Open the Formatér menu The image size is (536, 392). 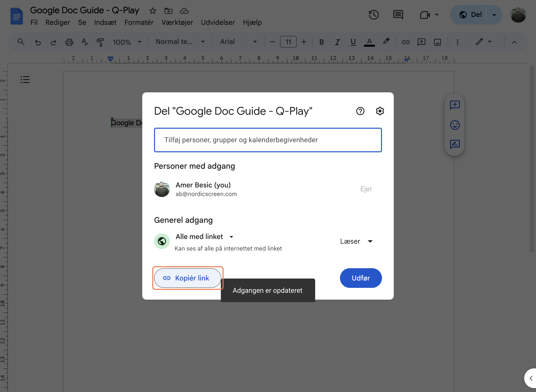point(139,22)
